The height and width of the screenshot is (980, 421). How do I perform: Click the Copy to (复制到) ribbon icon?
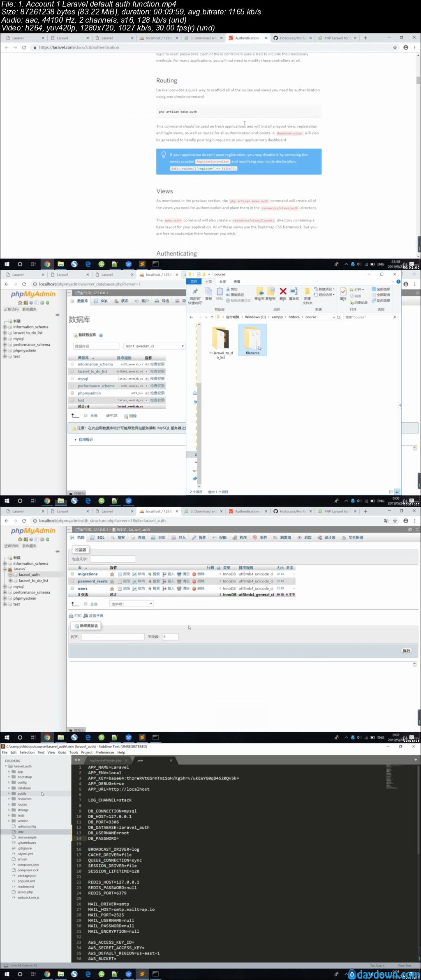271,291
